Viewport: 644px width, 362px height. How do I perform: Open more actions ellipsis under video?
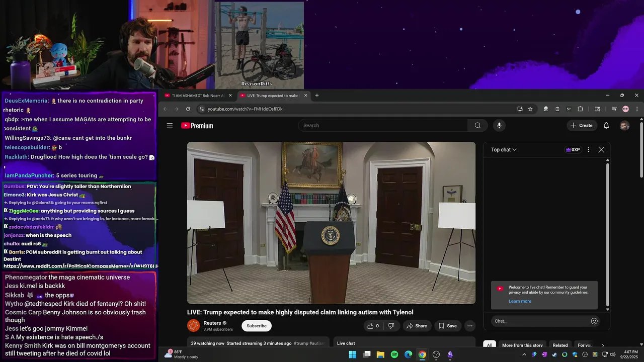coord(470,326)
